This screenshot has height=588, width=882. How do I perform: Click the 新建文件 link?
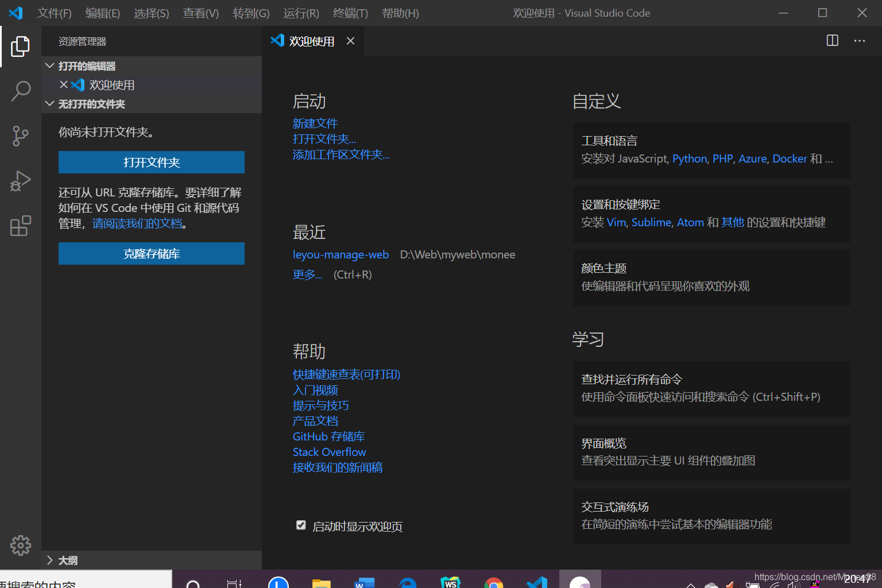[315, 123]
